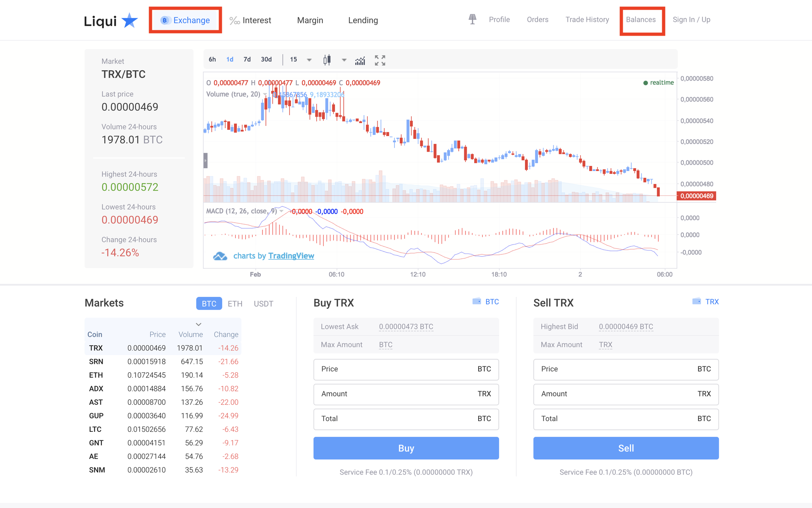The width and height of the screenshot is (812, 508).
Task: Click the realtime status indicator
Action: click(658, 83)
